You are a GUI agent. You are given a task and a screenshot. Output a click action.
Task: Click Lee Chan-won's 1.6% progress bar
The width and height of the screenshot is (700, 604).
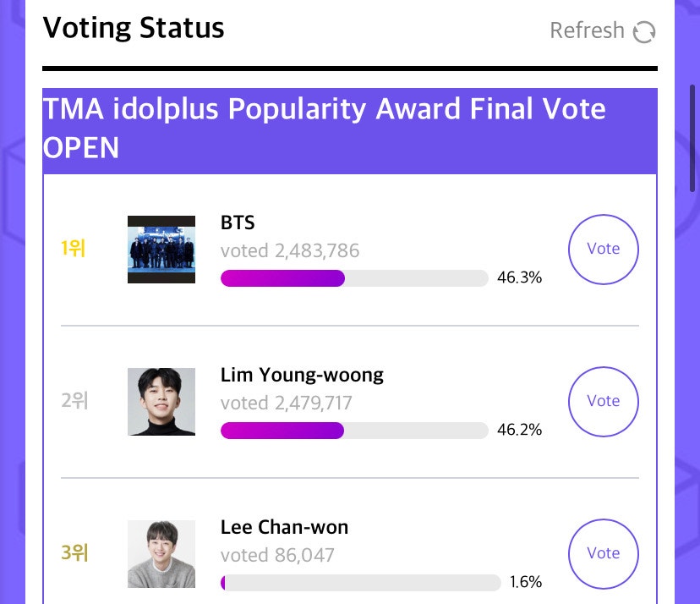pyautogui.click(x=355, y=582)
